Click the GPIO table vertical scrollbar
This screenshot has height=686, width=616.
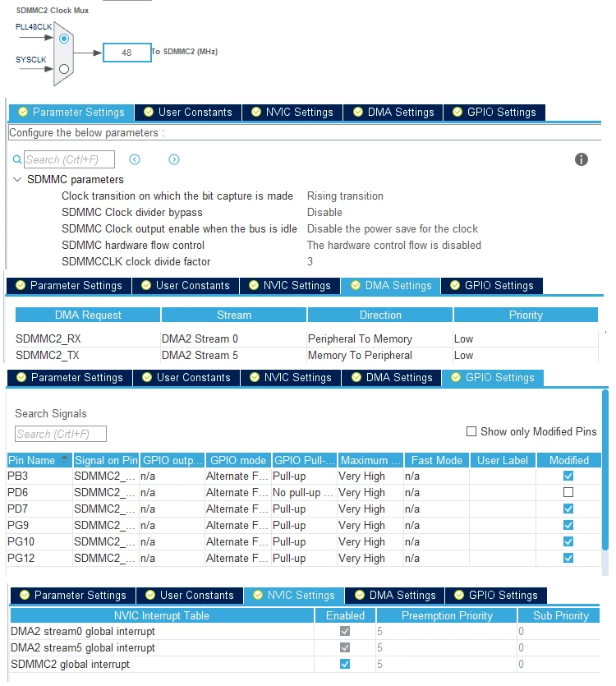[x=605, y=470]
